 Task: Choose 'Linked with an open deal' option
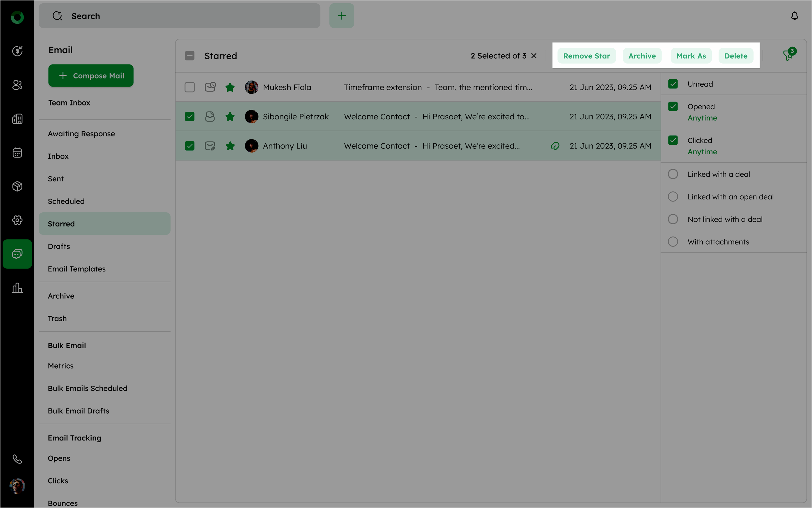pos(673,197)
